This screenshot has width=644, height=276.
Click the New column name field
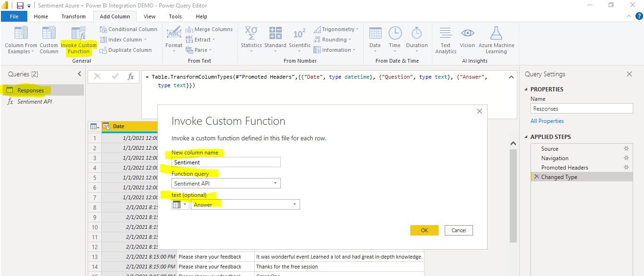click(x=226, y=162)
